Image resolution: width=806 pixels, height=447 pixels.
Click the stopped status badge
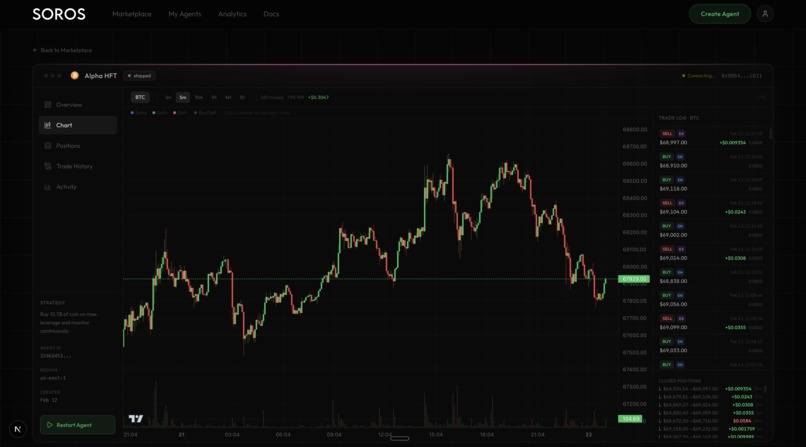140,76
